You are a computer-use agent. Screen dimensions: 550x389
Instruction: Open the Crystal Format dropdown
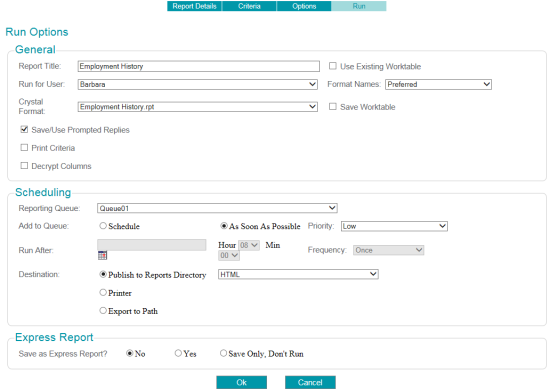(198, 107)
